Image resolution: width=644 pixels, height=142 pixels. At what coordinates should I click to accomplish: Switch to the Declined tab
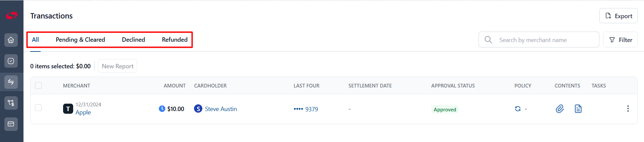[134, 40]
